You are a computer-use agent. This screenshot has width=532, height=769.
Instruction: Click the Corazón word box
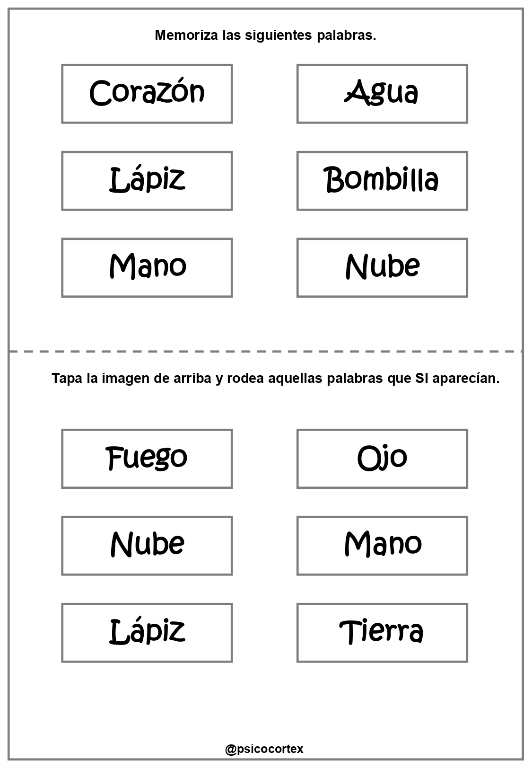click(147, 94)
